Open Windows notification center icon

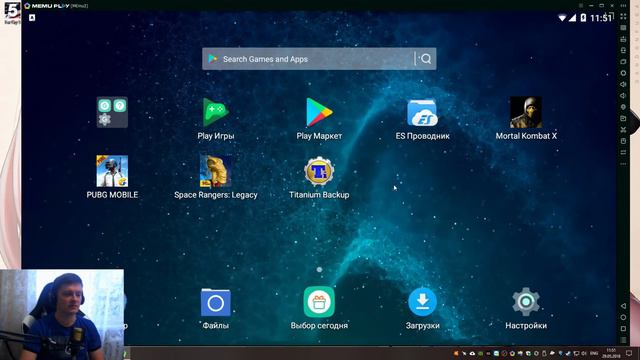(x=629, y=353)
